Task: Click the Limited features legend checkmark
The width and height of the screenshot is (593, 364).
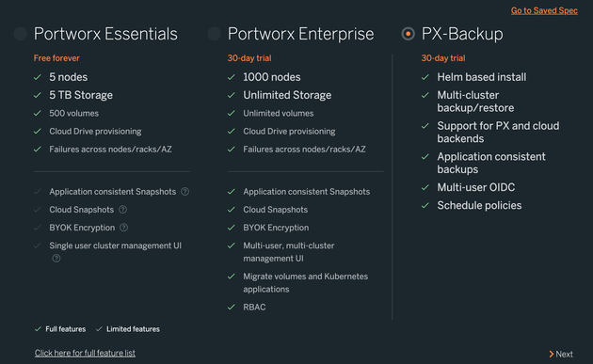Action: (x=99, y=329)
